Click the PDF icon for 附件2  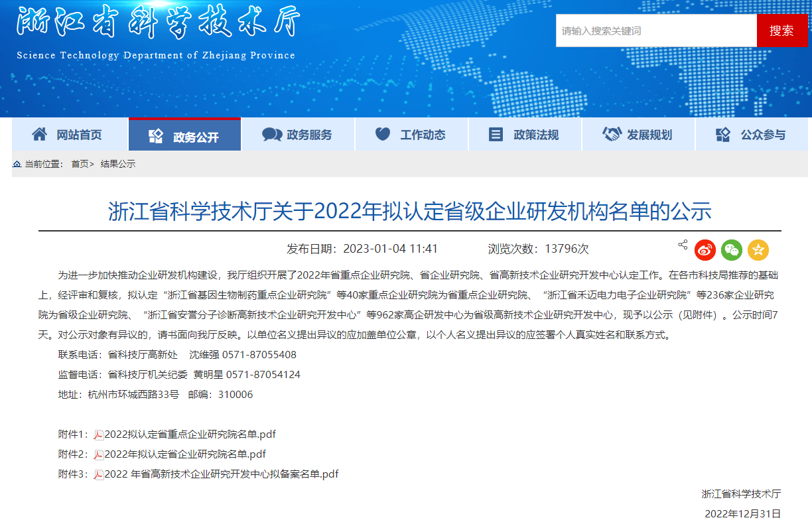(99, 455)
